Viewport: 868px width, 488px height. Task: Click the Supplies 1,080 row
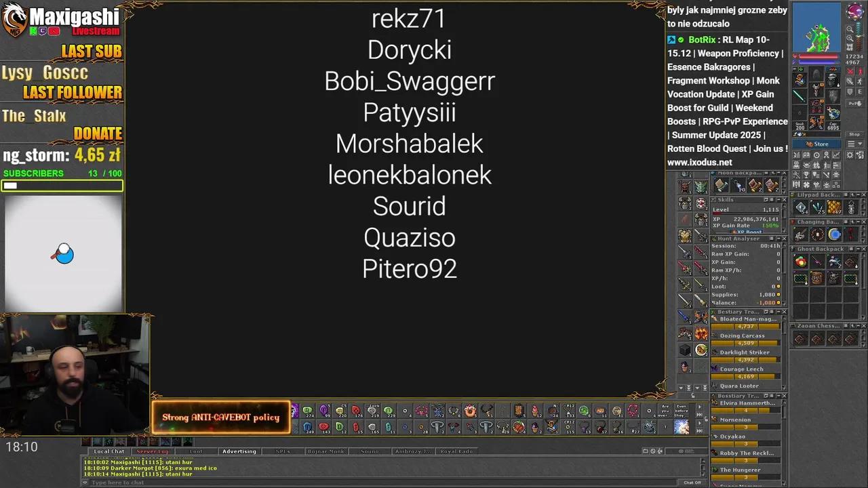(x=746, y=295)
